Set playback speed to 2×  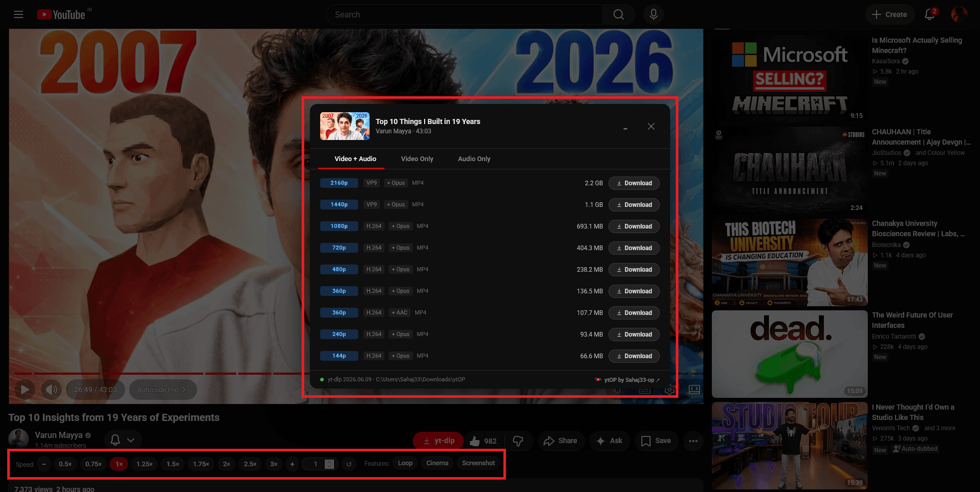(226, 464)
